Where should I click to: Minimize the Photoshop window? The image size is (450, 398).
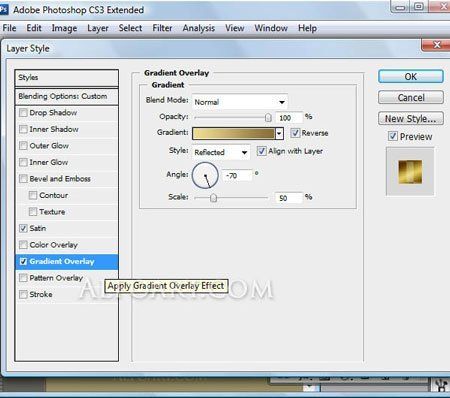pyautogui.click(x=401, y=7)
